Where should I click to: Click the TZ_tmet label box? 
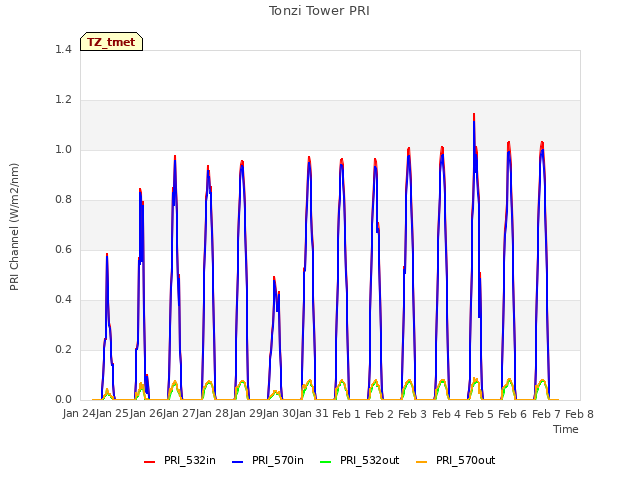coord(111,42)
